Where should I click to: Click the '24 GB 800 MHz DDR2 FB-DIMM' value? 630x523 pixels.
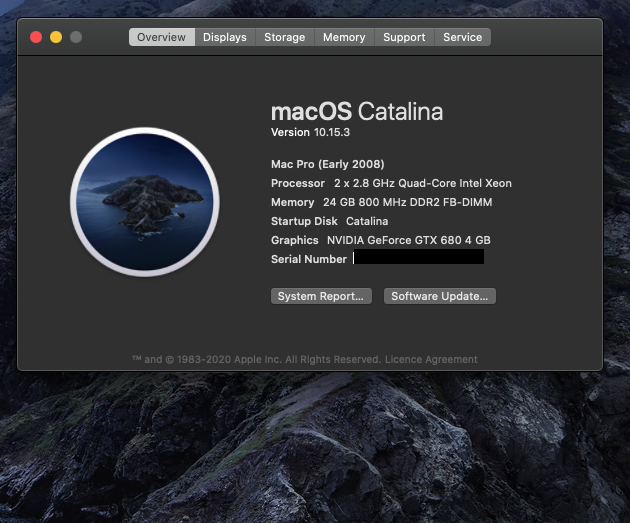point(407,202)
